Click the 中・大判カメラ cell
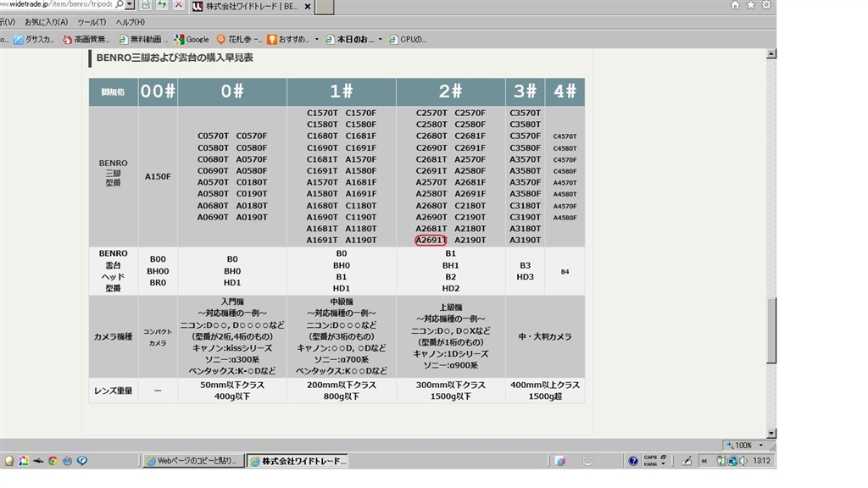Screen dimensions: 868x488 click(545, 336)
